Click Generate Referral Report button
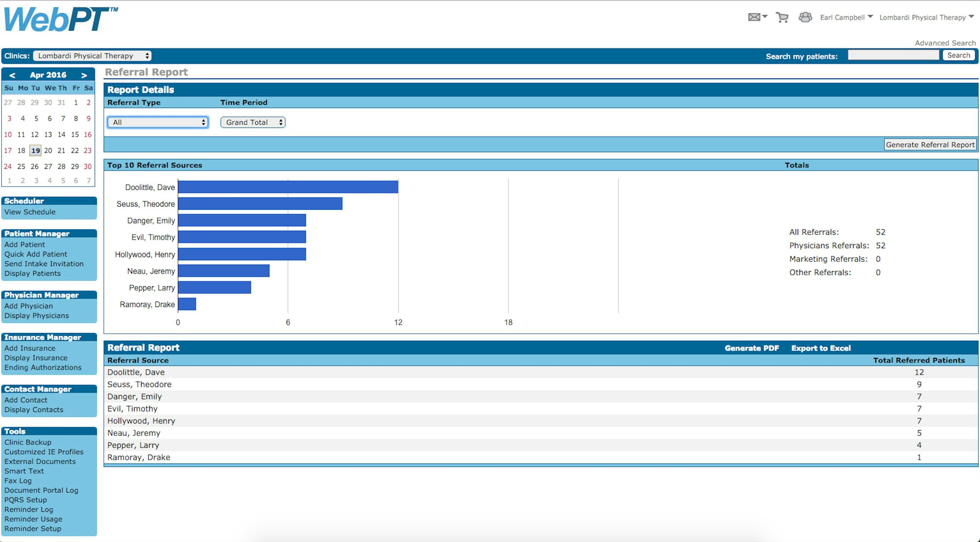 (930, 145)
